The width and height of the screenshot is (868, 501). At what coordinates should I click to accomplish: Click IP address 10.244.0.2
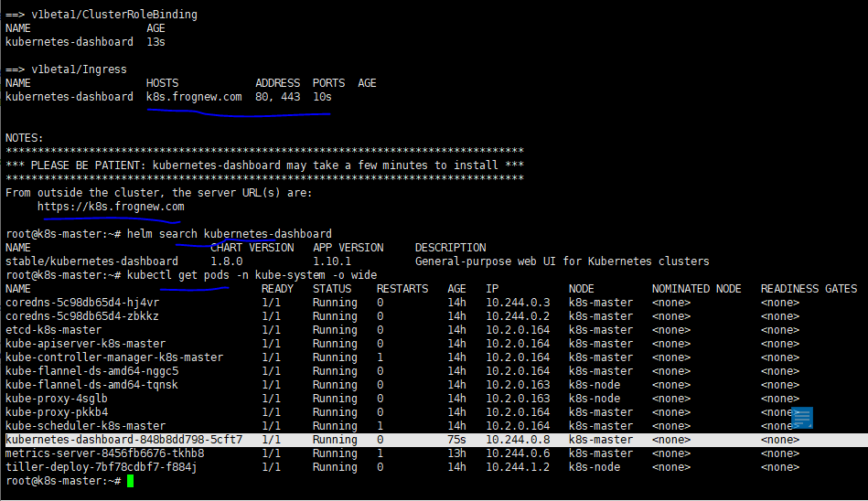[518, 316]
